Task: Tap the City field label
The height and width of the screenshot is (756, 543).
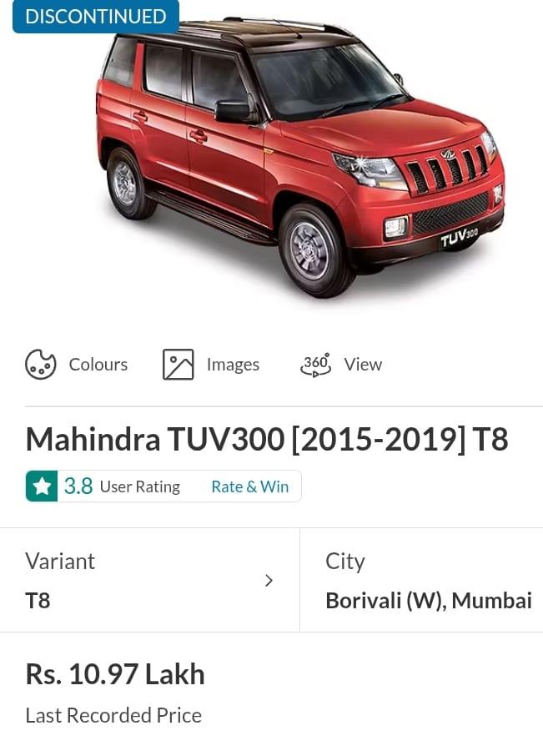Action: tap(345, 562)
